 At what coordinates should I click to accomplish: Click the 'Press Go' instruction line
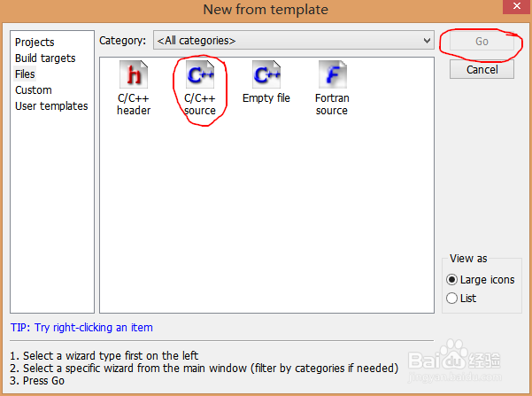point(37,381)
